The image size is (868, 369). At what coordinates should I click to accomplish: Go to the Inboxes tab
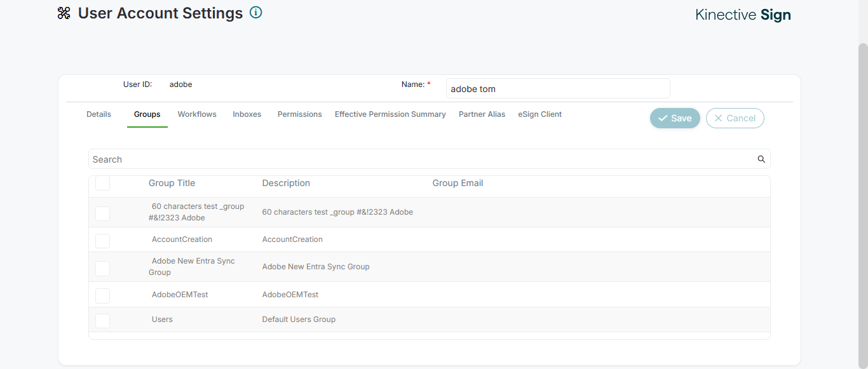(x=247, y=114)
